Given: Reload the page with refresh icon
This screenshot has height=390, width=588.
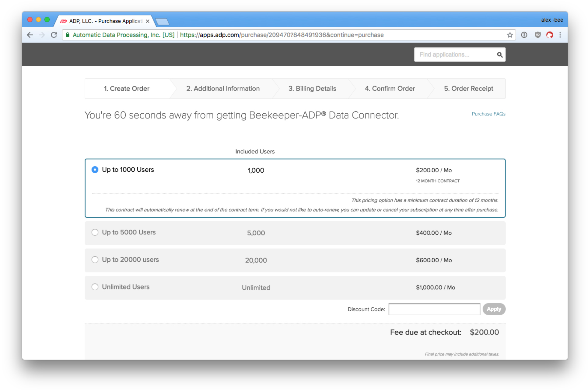Looking at the screenshot, I should coord(54,35).
